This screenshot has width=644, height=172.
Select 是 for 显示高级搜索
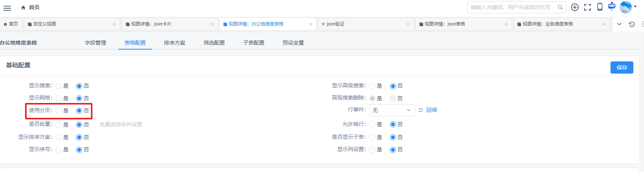(372, 86)
